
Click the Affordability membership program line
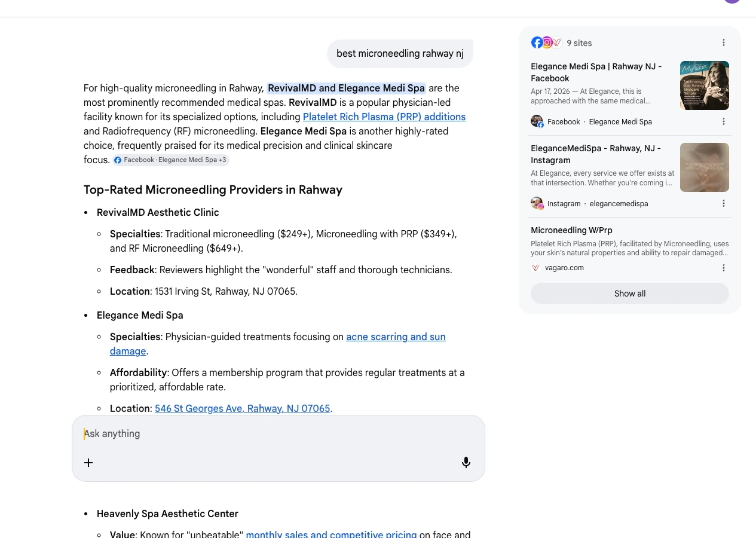287,380
